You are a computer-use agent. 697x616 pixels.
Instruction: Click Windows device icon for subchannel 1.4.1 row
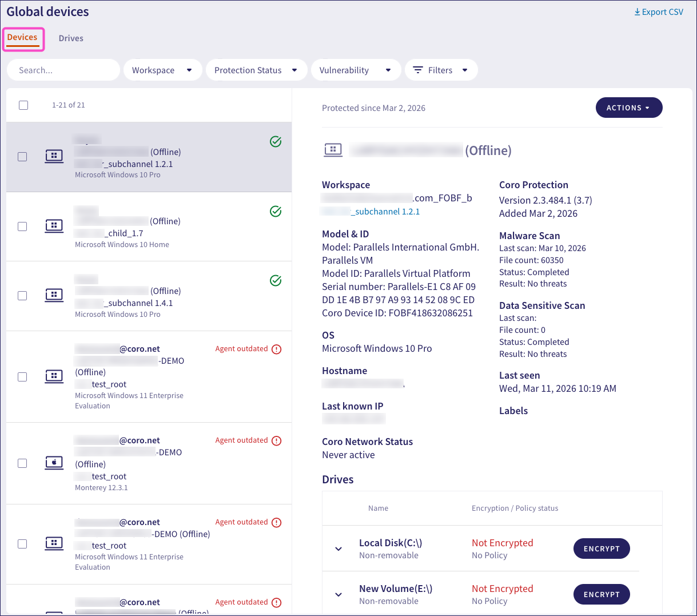[x=54, y=295]
